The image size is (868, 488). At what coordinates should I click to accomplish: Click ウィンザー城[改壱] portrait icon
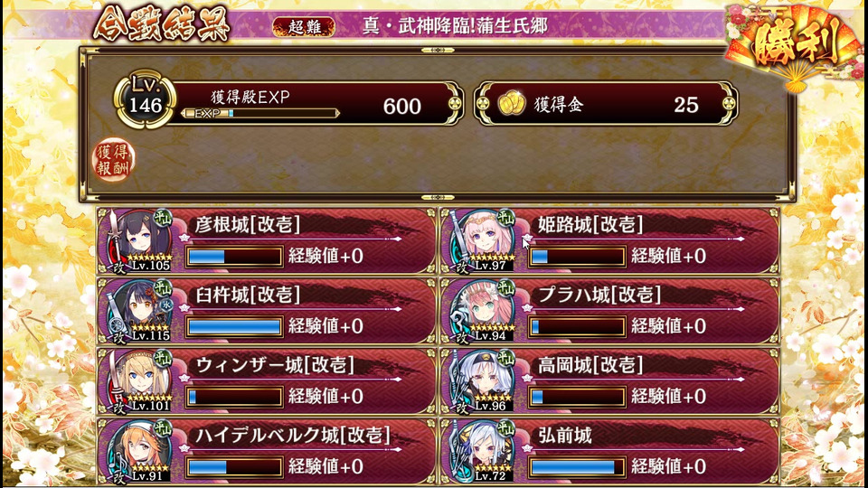[x=138, y=381]
